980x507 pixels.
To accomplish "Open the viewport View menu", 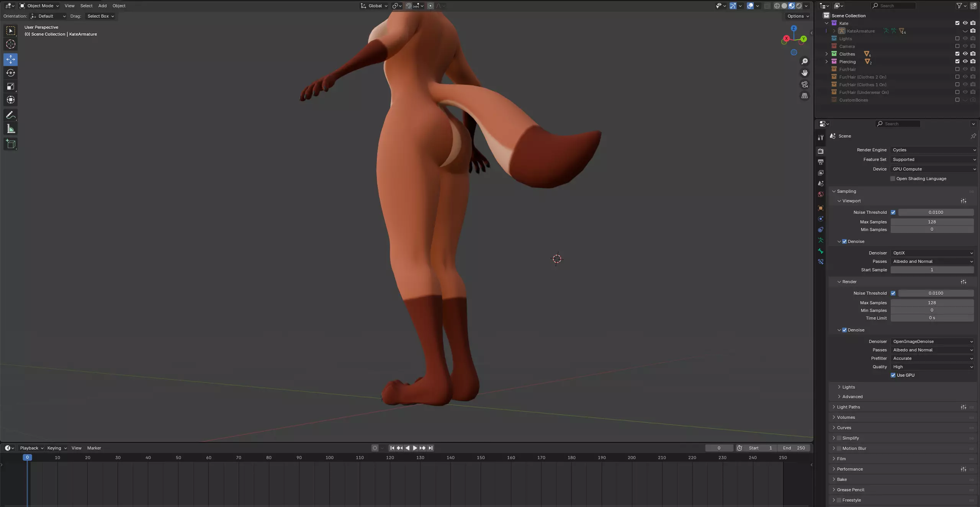I will 69,6.
